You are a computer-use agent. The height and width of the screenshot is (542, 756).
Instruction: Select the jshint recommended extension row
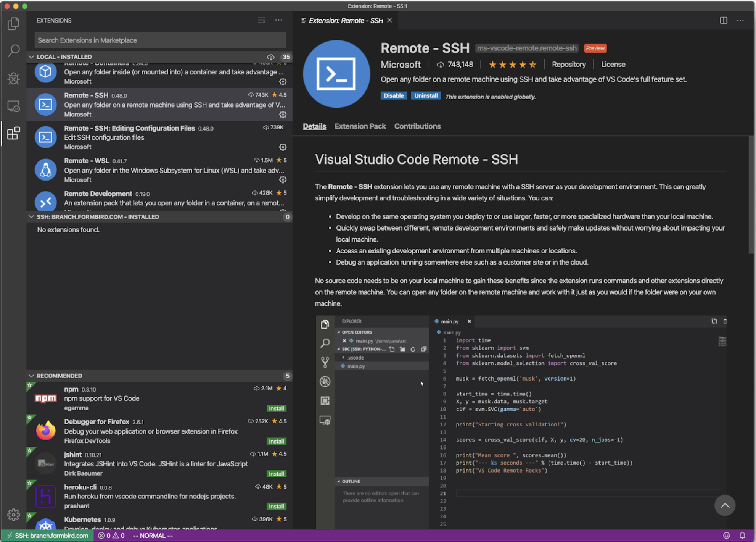(x=159, y=463)
